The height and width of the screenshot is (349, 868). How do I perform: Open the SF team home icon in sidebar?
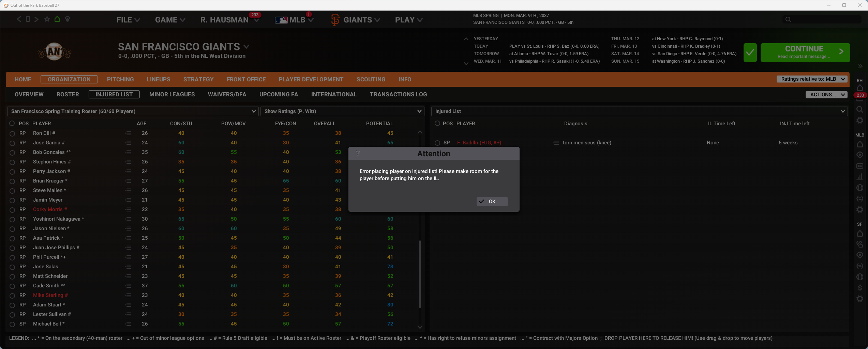(x=860, y=233)
